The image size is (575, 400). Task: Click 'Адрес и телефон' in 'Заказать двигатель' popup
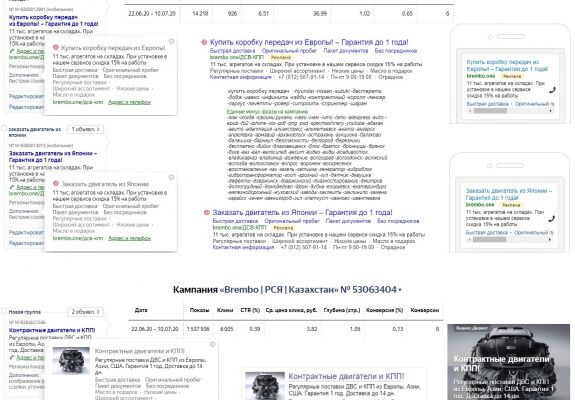tap(129, 238)
